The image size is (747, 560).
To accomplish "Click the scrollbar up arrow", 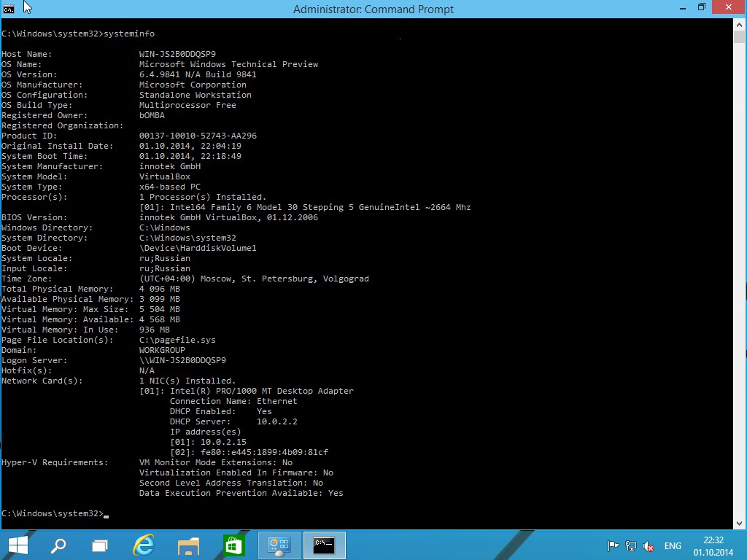I will pyautogui.click(x=740, y=25).
